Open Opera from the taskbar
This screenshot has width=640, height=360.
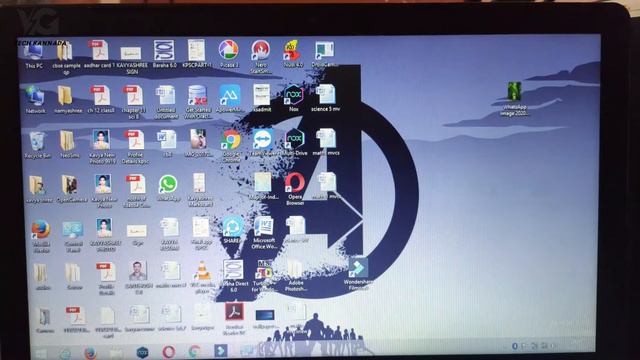click(x=169, y=352)
